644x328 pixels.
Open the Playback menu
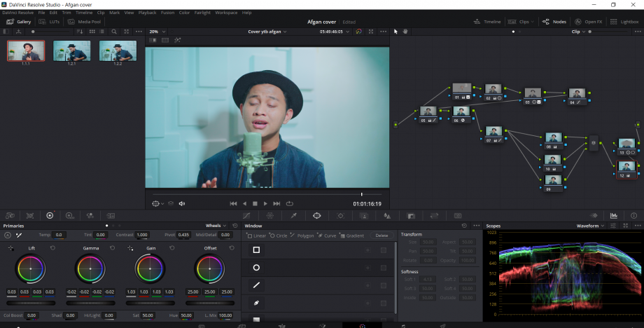[147, 13]
